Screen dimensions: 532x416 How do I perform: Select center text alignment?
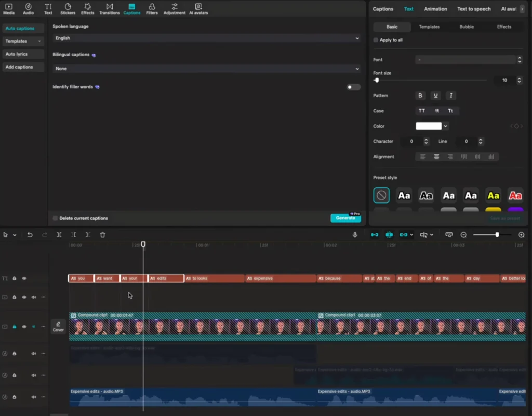436,157
